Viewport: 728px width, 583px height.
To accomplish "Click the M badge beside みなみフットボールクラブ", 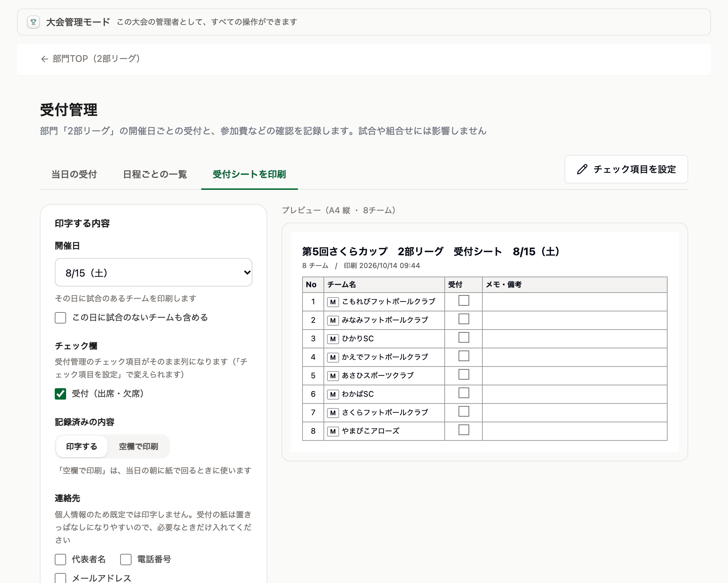I will coord(333,321).
